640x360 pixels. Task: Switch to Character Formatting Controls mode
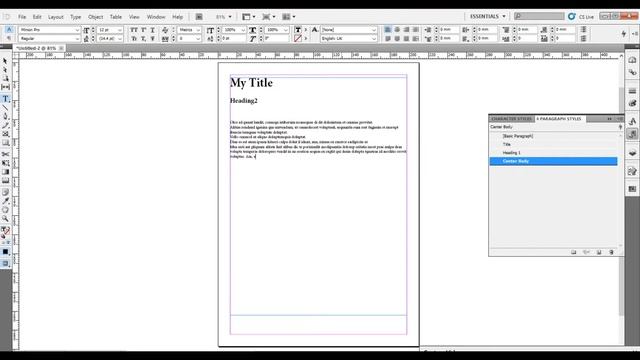pyautogui.click(x=9, y=29)
